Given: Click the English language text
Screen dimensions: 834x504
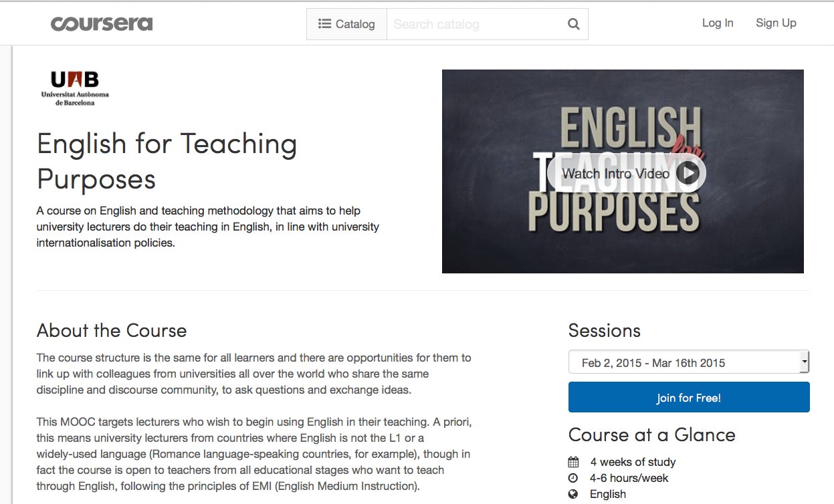Looking at the screenshot, I should [x=608, y=494].
